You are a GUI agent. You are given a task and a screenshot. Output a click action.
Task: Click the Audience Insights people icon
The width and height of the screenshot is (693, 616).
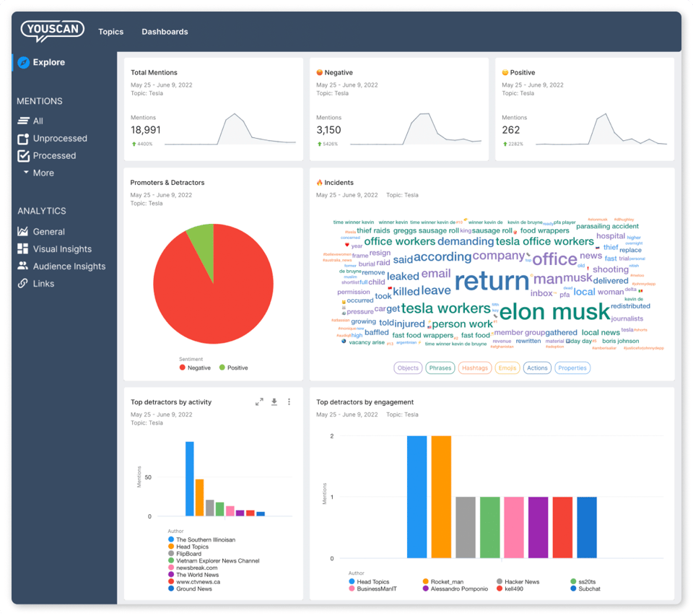23,266
